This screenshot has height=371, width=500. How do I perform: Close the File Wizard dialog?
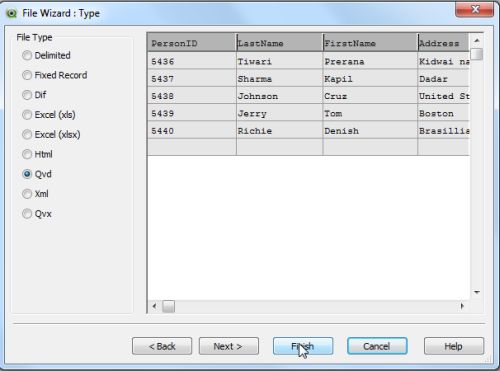[474, 9]
